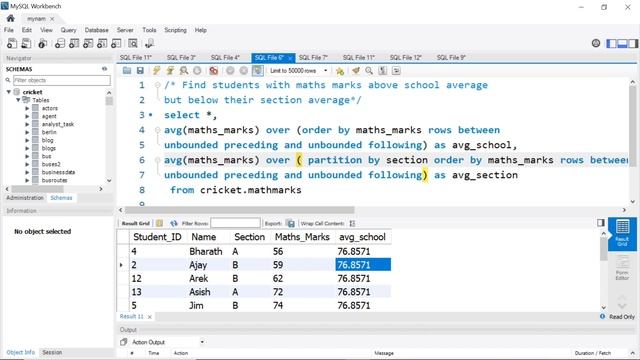Click the SQL editor horizontal scrollbar
Viewport: 640px width, 360px height.
pos(240,210)
